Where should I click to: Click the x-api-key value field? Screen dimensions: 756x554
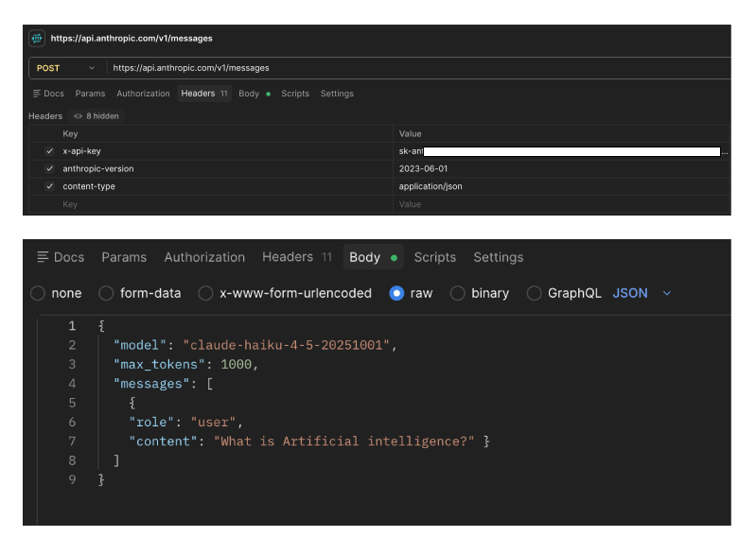pos(562,151)
